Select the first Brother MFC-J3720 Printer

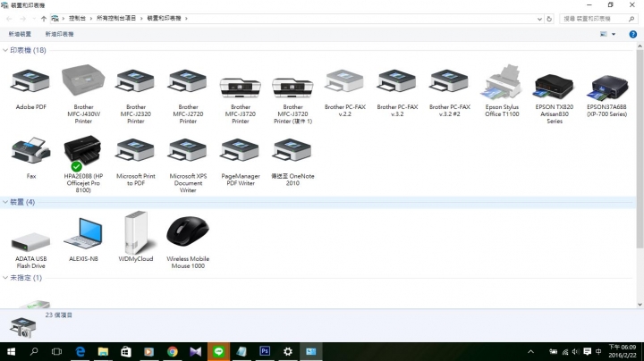241,86
